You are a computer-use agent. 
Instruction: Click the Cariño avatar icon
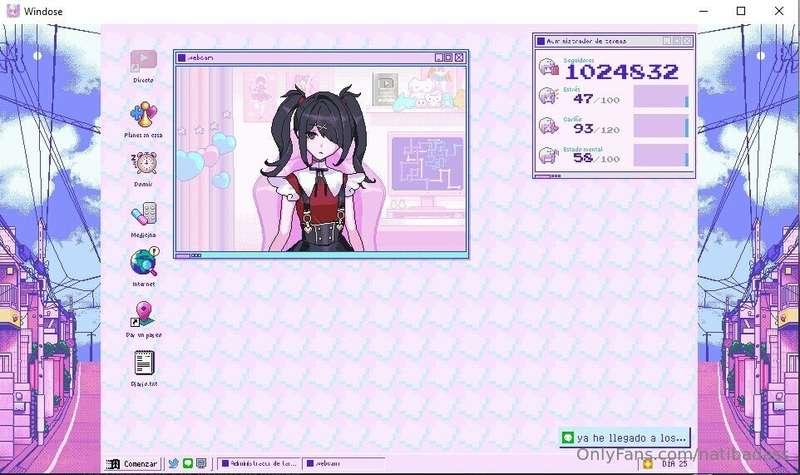(x=548, y=126)
